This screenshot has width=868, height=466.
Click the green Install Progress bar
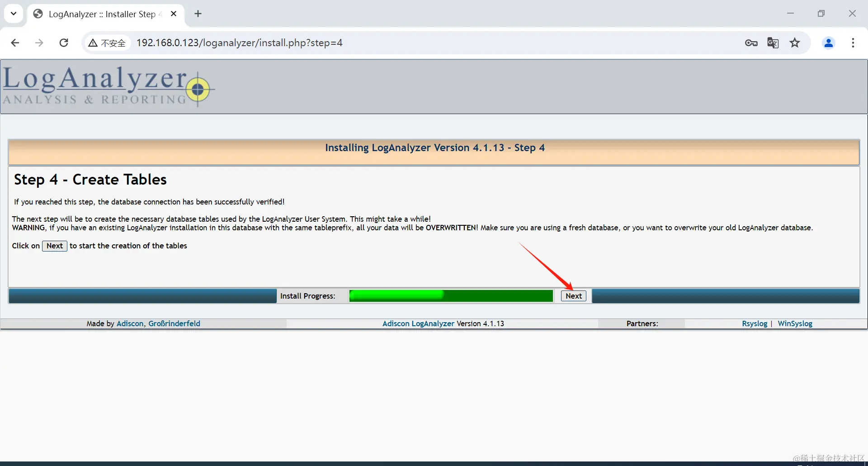pyautogui.click(x=451, y=296)
